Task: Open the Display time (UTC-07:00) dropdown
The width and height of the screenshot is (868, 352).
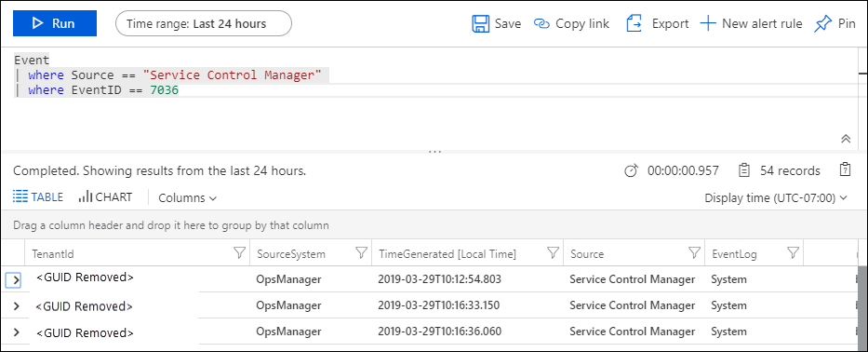Action: coord(776,198)
